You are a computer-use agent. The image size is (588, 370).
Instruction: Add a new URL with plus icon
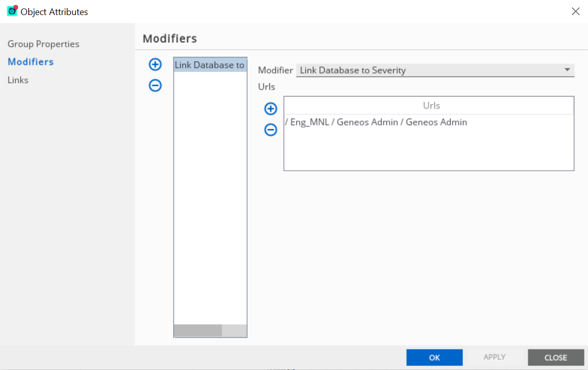[270, 109]
